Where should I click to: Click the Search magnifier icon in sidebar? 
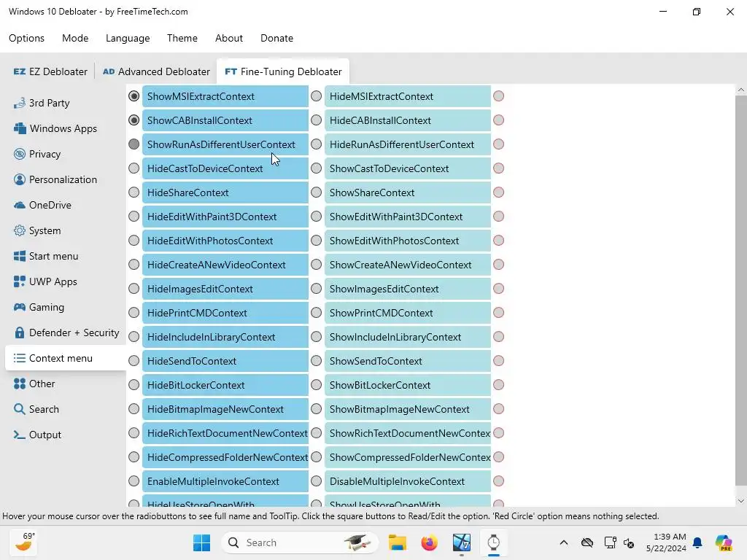tap(20, 409)
